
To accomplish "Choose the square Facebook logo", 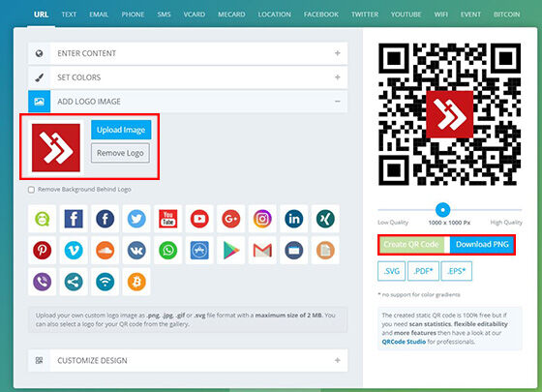I will [74, 219].
